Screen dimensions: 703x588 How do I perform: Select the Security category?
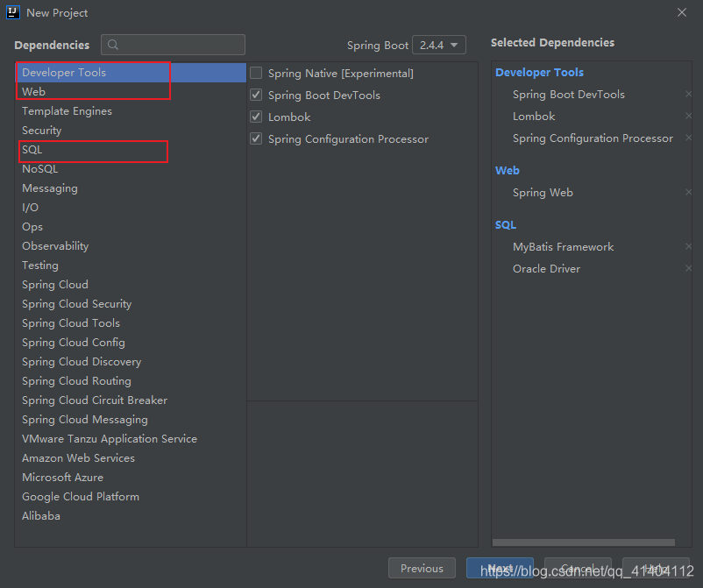(131, 131)
